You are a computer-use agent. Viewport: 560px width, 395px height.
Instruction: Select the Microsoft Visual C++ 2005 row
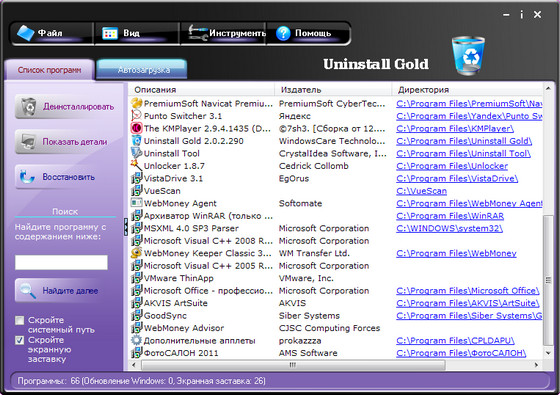coord(335,265)
